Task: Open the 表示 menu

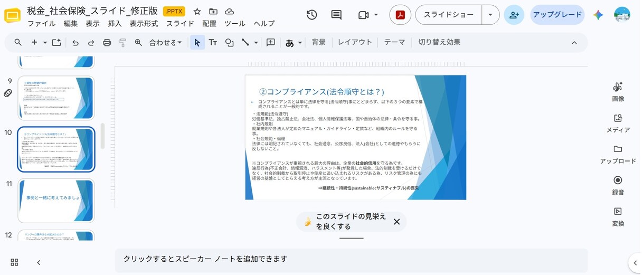Action: 92,24
